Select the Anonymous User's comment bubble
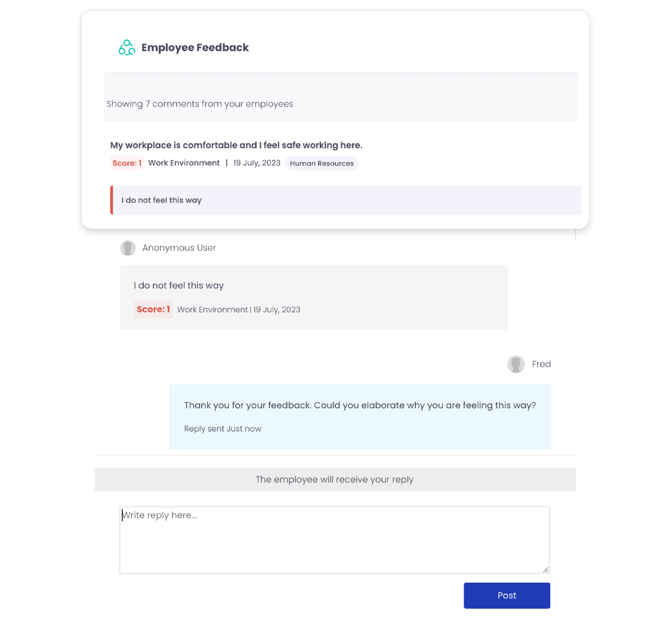Screen dimensions: 672x630 click(x=314, y=297)
